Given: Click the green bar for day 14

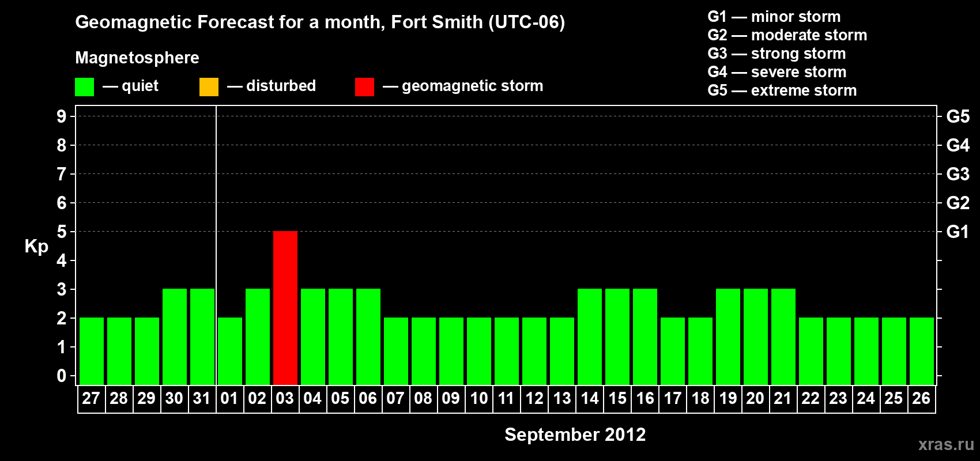Looking at the screenshot, I should (590, 337).
